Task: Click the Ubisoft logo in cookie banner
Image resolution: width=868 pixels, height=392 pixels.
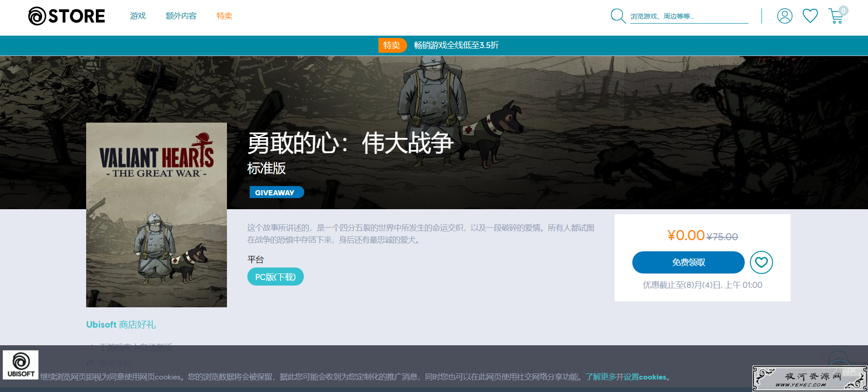Action: (x=21, y=365)
